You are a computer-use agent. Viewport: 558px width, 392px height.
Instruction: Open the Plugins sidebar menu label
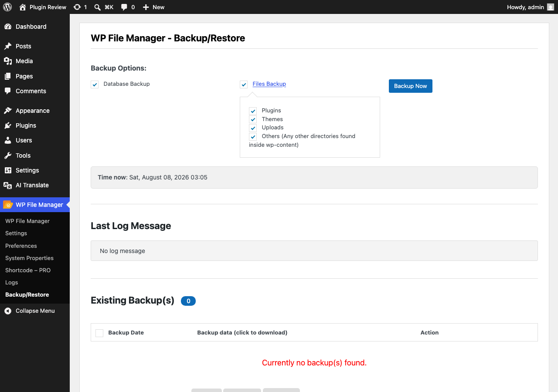(26, 125)
